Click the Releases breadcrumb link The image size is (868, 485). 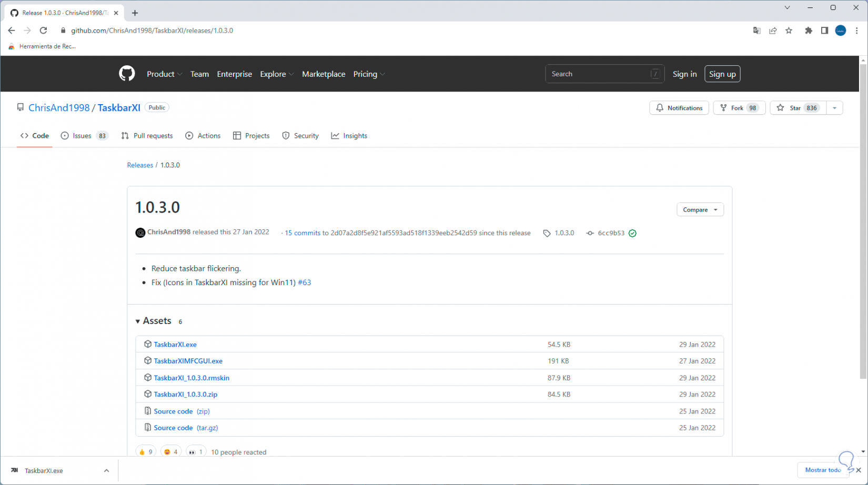click(140, 165)
